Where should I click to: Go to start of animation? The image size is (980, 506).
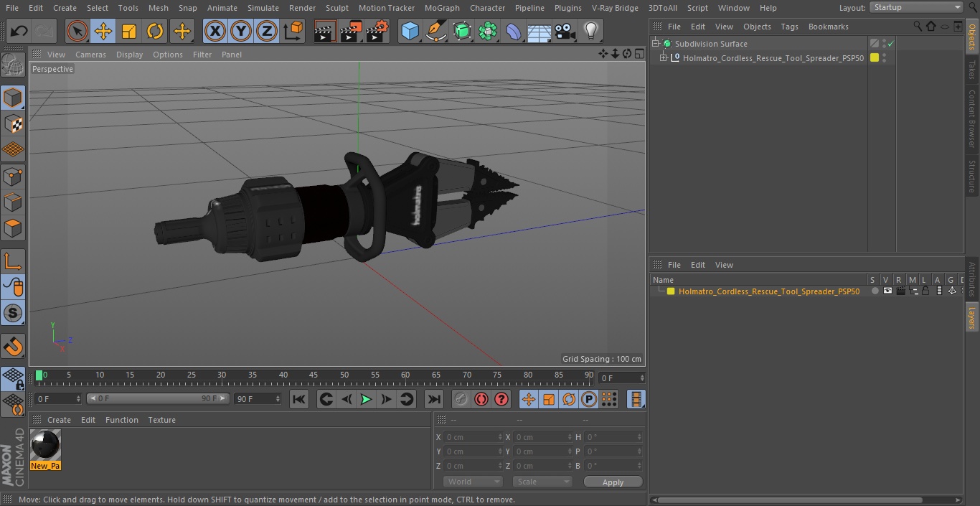299,399
